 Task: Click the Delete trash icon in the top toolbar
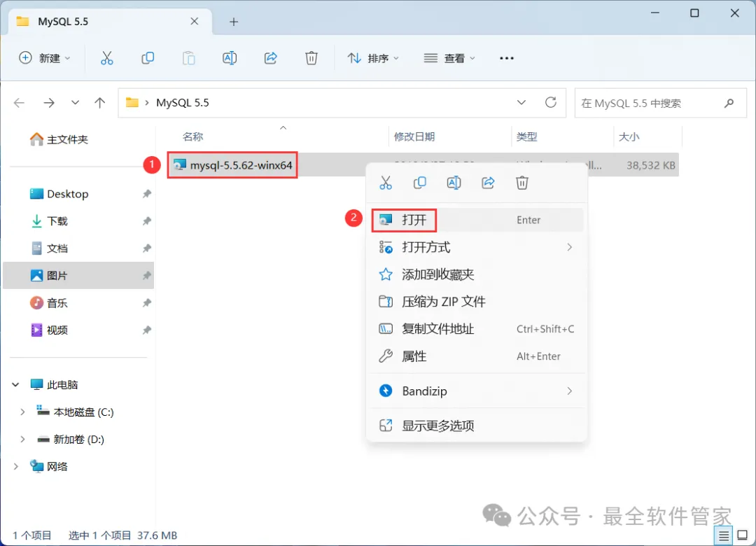click(311, 58)
